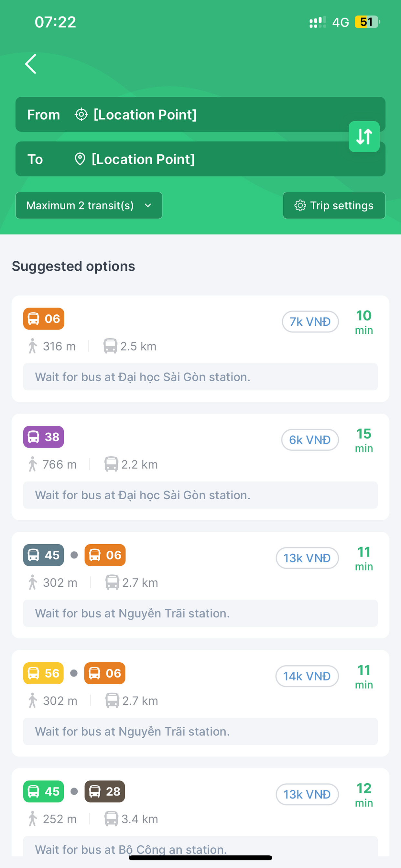This screenshot has width=401, height=868.
Task: Tap the gray-blue bus 45 badge
Action: coord(43,555)
